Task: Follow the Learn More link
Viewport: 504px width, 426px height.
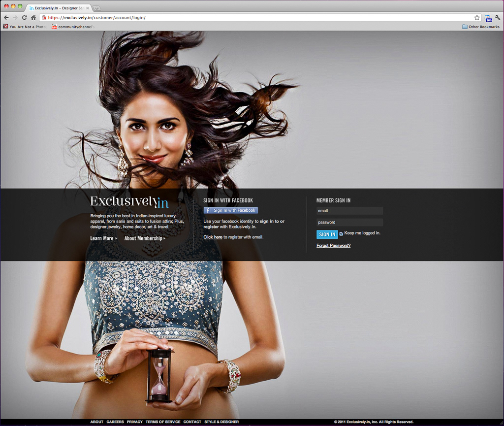Action: click(x=103, y=238)
